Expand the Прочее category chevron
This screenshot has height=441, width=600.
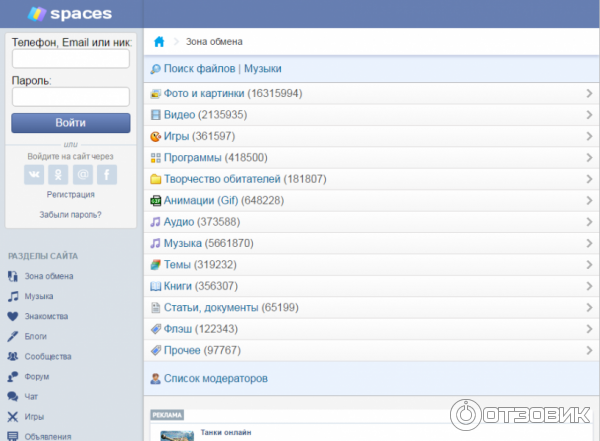[x=589, y=350]
